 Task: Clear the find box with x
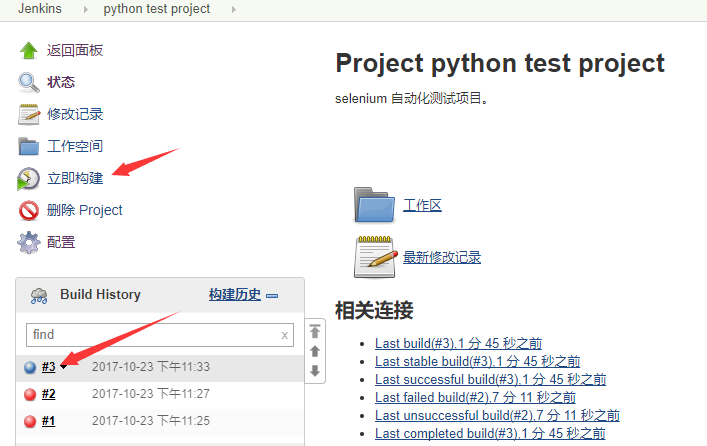285,335
